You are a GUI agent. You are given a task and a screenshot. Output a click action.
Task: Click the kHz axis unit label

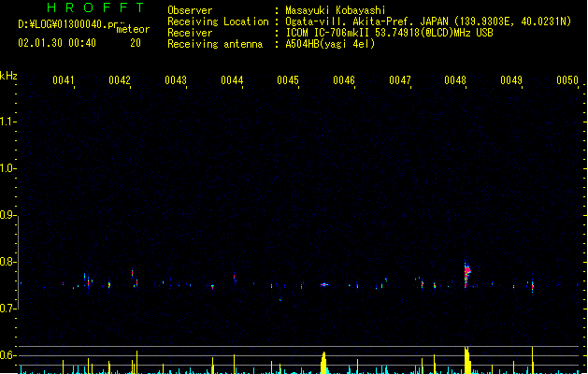[x=8, y=76]
